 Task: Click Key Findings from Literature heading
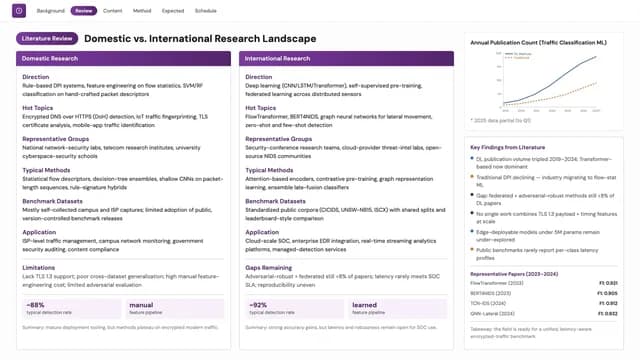[507, 147]
